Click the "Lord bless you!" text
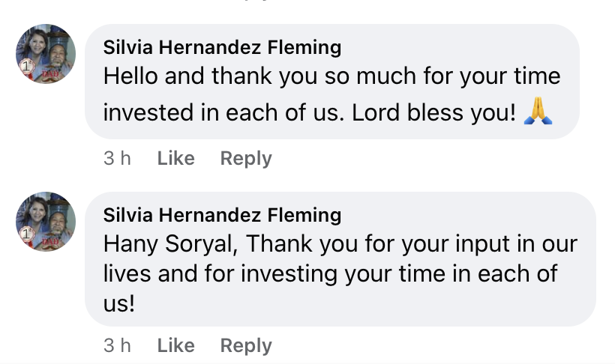This screenshot has height=364, width=615. coord(435,112)
